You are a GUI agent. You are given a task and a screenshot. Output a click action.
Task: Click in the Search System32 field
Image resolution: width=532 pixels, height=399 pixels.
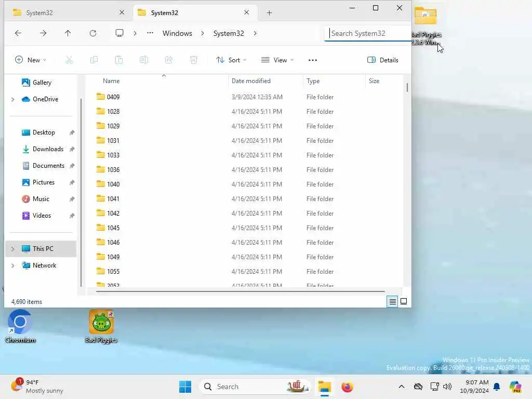(368, 33)
